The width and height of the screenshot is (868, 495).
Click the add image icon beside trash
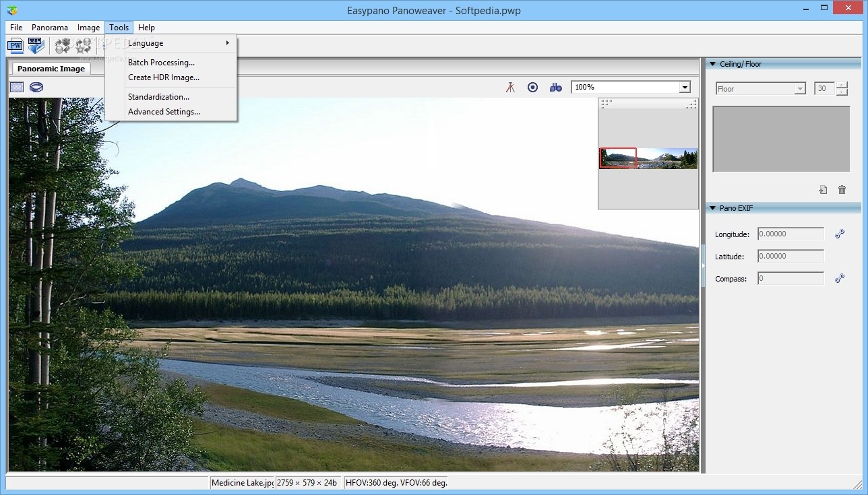coord(823,190)
